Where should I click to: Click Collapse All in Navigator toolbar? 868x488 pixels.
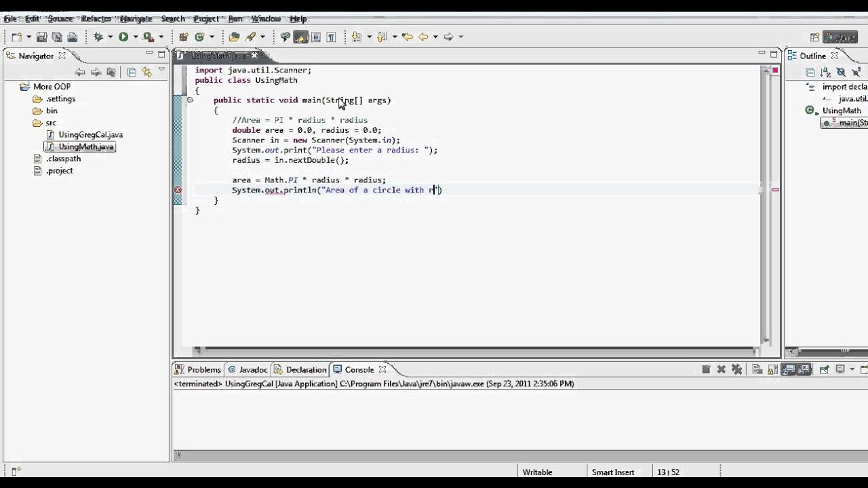coord(132,73)
